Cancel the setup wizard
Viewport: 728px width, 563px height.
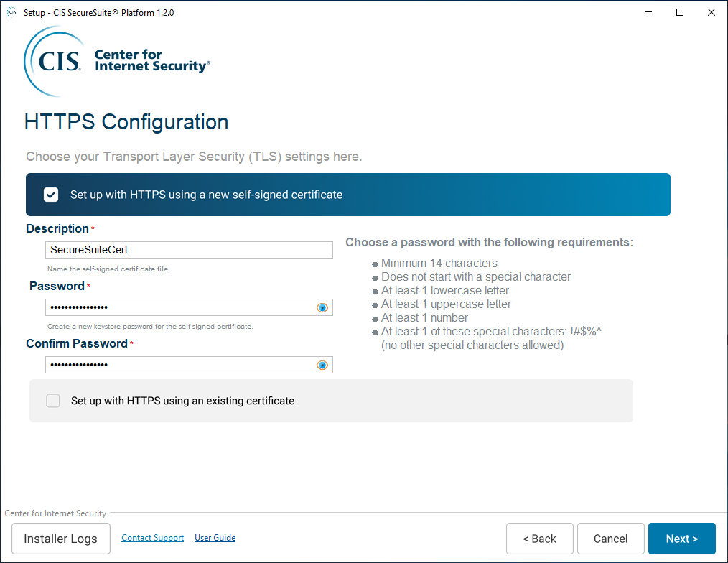[x=610, y=539]
